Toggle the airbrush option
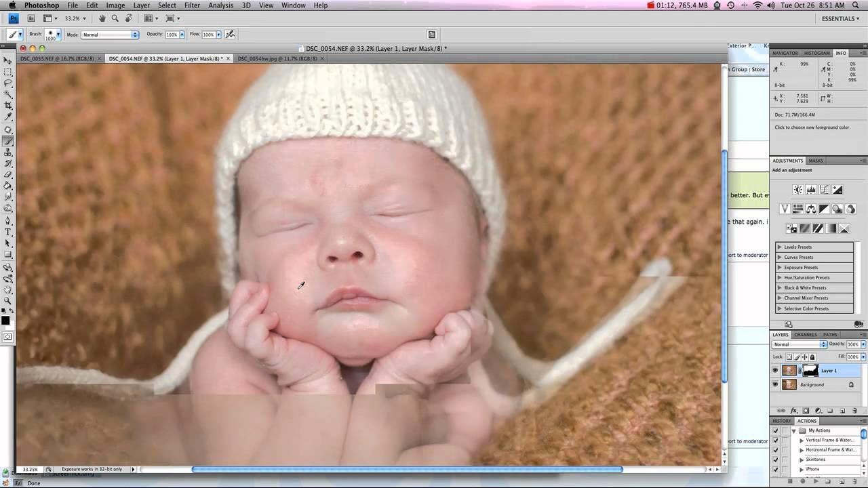This screenshot has width=868, height=488. [x=231, y=34]
